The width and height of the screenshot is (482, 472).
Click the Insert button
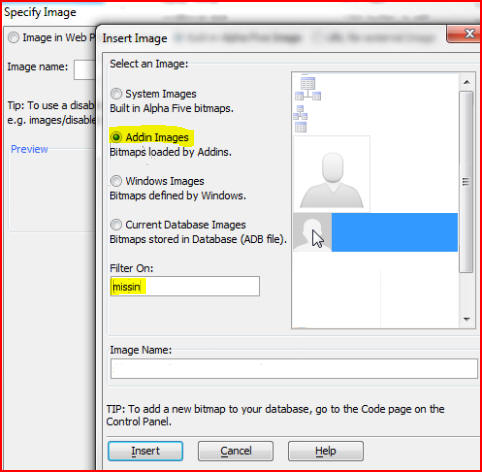[145, 451]
